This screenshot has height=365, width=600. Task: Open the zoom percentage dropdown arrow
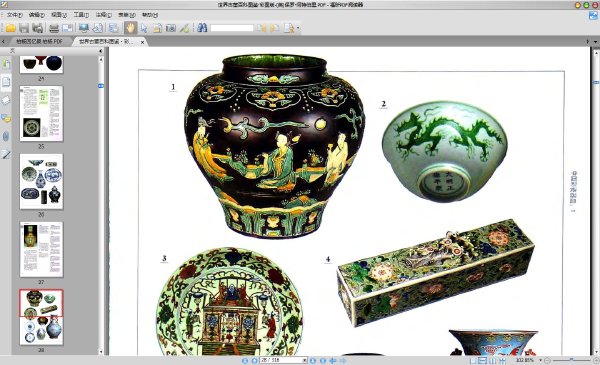click(541, 360)
